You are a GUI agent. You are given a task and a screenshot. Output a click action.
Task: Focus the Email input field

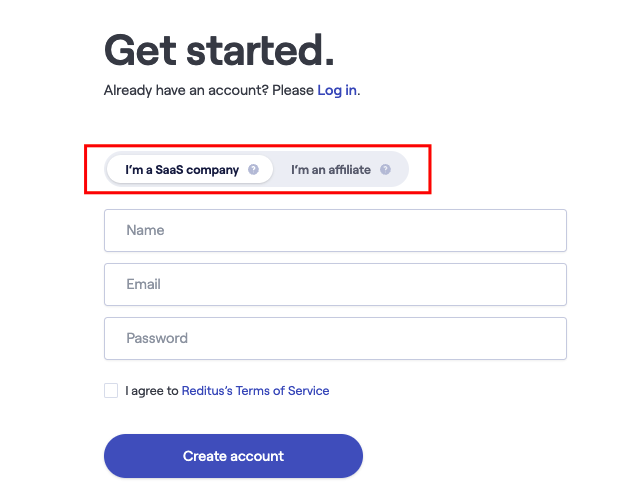pos(335,285)
